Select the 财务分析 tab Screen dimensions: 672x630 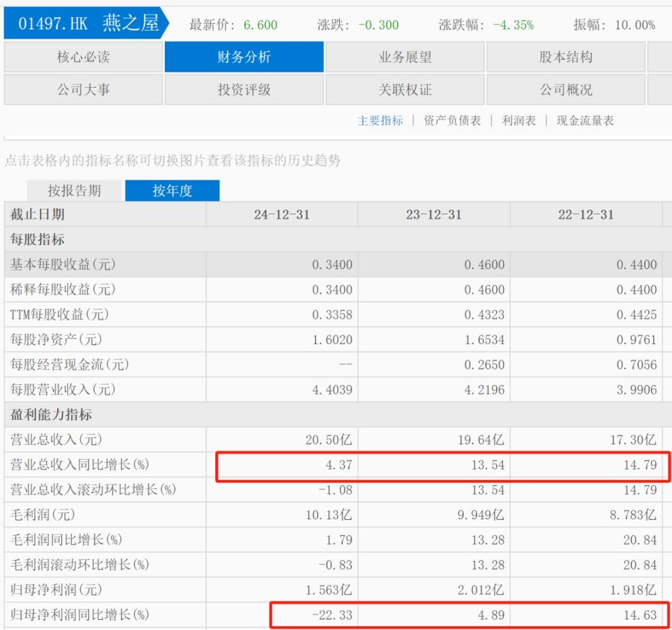coord(244,57)
